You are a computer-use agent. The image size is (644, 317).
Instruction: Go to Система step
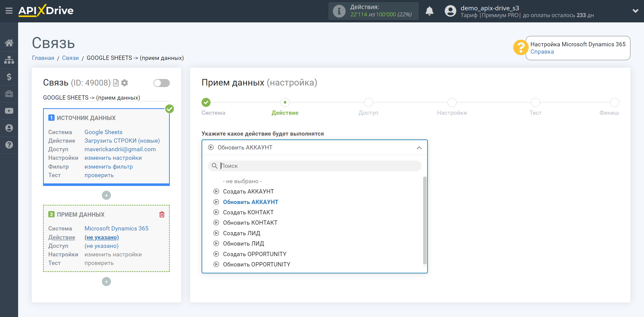coord(206,102)
